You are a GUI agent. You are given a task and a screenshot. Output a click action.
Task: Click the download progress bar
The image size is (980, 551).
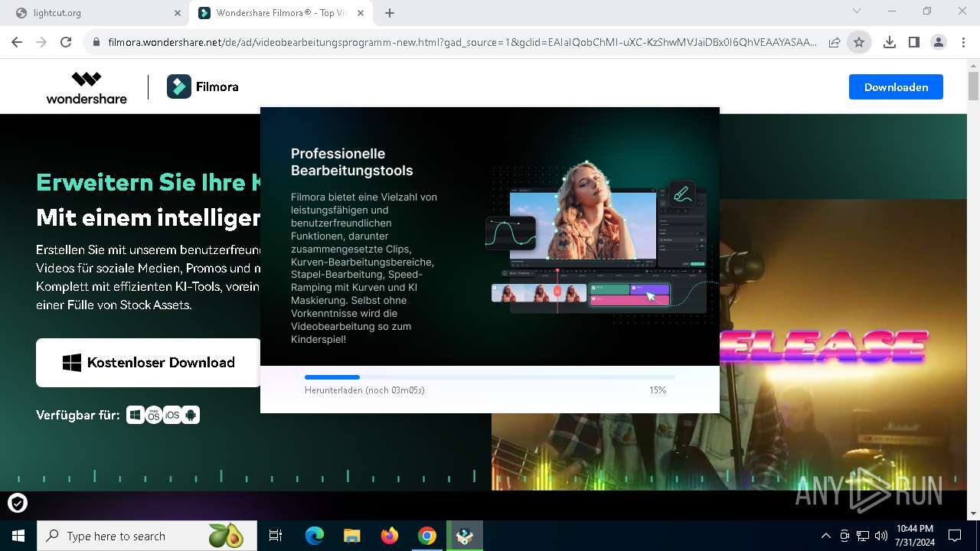(490, 377)
